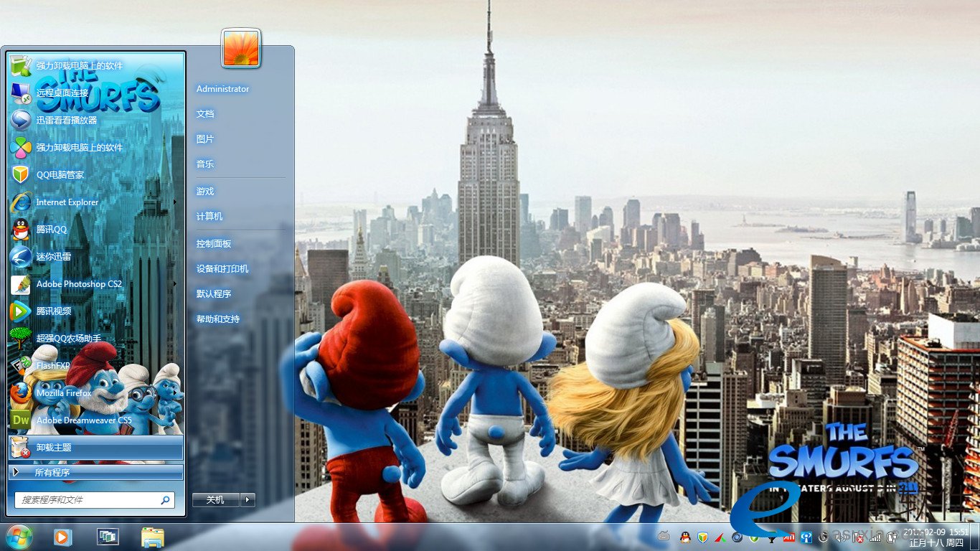Click the 关机 shutdown button
The image size is (980, 551).
(216, 499)
